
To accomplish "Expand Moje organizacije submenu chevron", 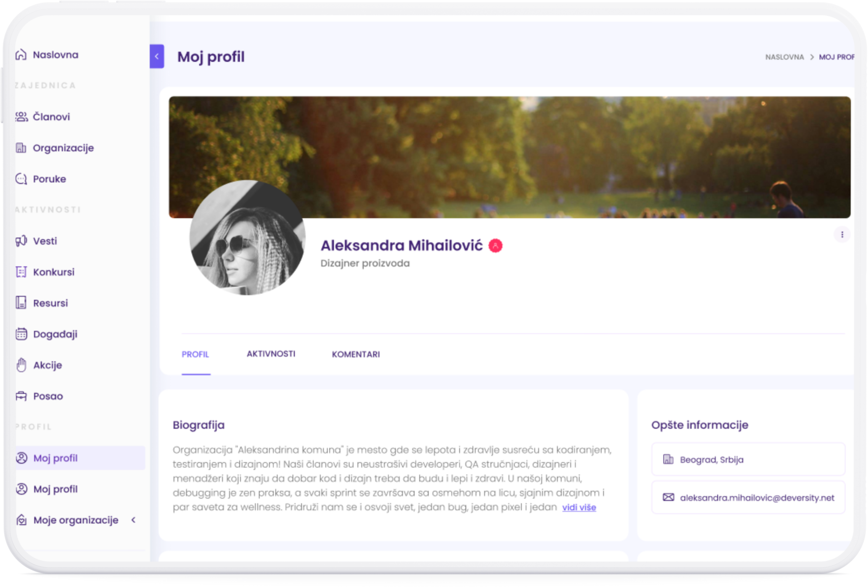I will [133, 520].
